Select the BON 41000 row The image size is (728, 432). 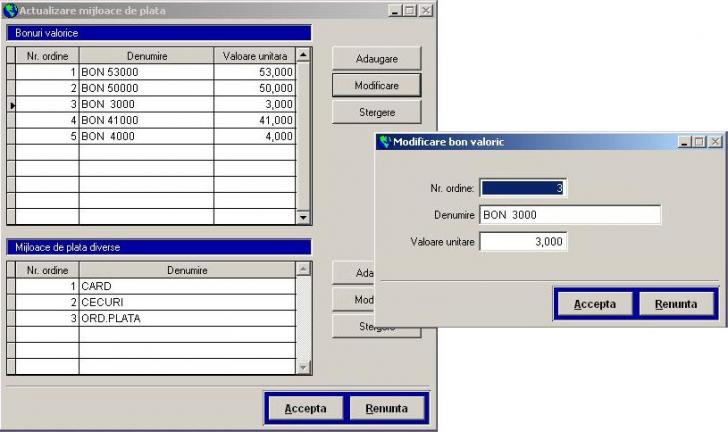coord(146,120)
